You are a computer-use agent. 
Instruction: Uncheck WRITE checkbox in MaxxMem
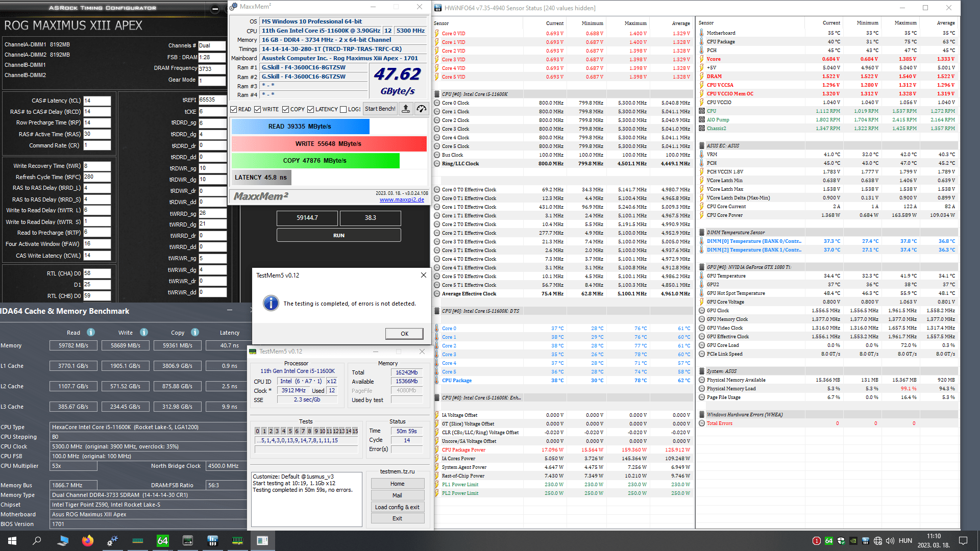pyautogui.click(x=258, y=109)
